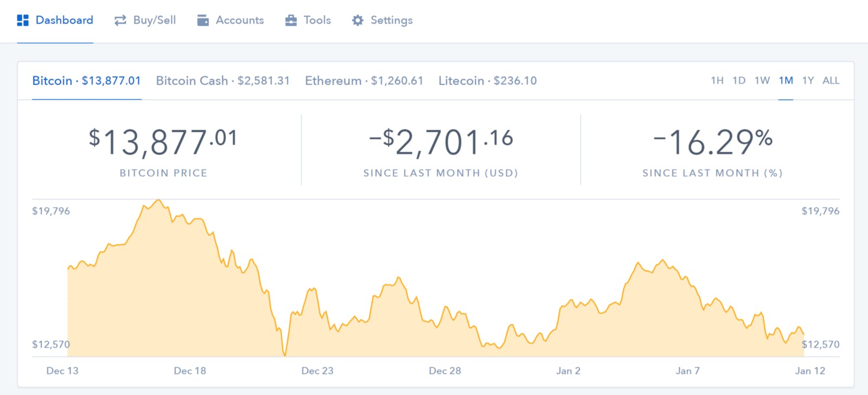The width and height of the screenshot is (868, 395).
Task: Click the Dec 18 axis label
Action: [x=190, y=371]
